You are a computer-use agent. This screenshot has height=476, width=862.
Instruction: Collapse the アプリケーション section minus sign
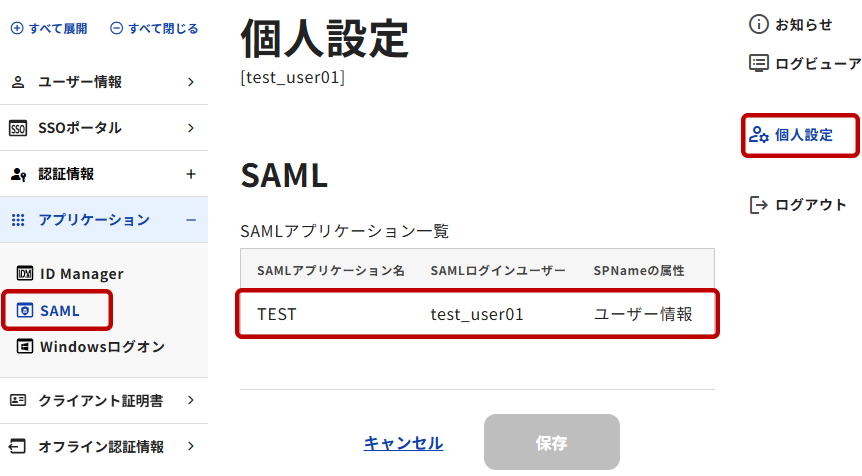click(191, 220)
